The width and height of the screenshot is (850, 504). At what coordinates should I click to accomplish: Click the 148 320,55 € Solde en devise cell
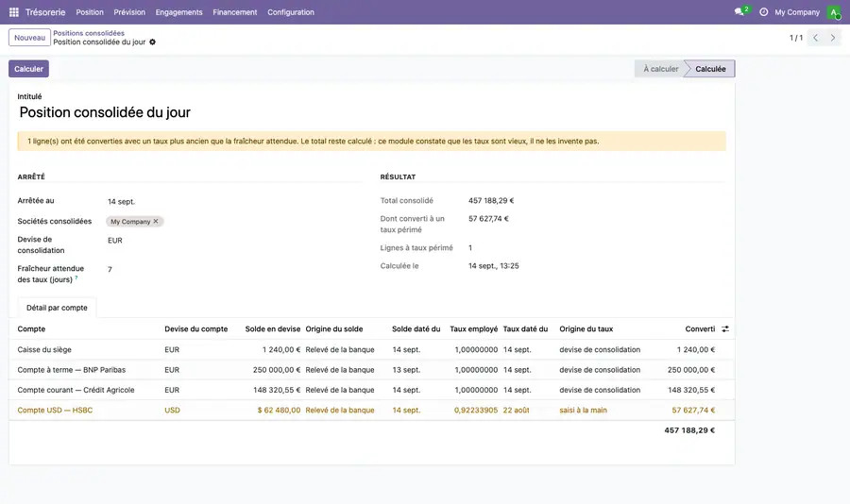click(x=277, y=390)
